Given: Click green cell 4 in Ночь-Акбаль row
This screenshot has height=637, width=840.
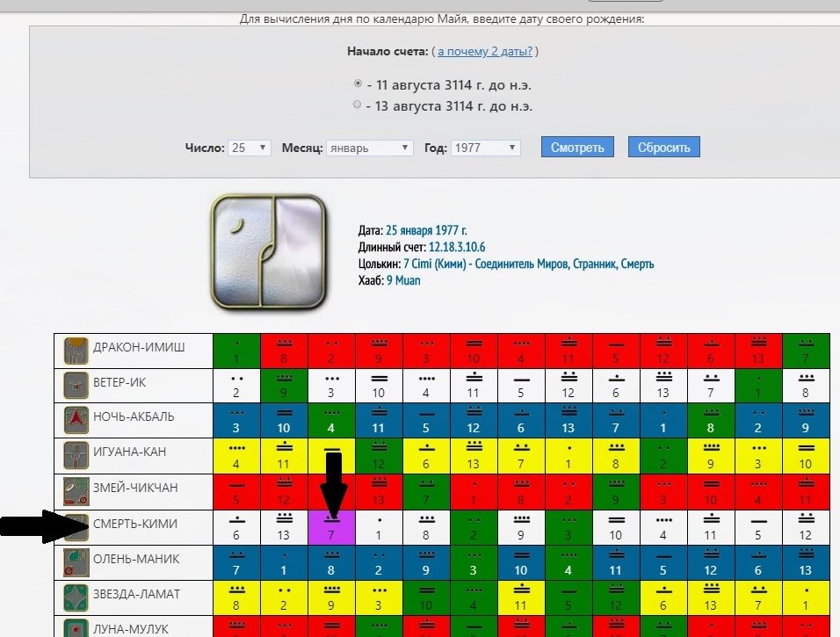Looking at the screenshot, I should [x=331, y=421].
